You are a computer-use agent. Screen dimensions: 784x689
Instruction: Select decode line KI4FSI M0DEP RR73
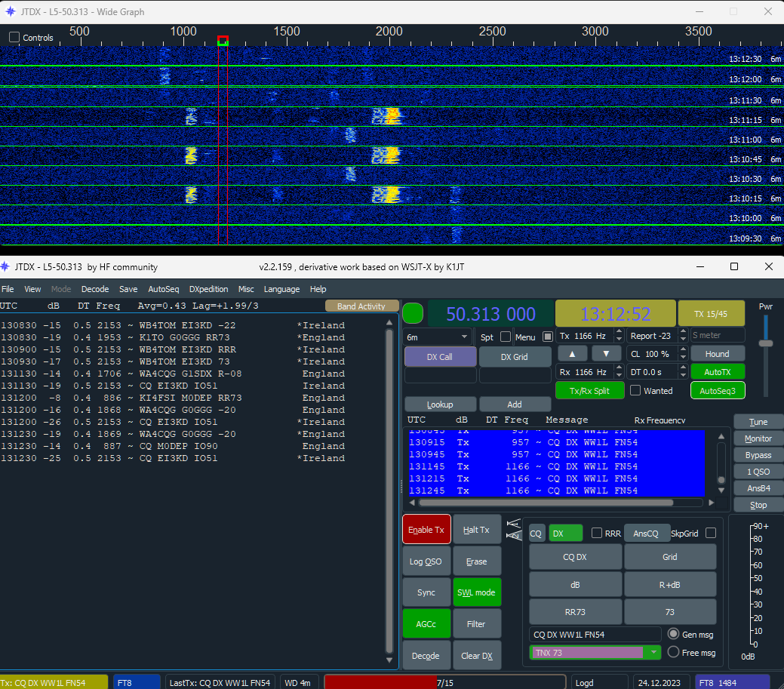coord(173,398)
